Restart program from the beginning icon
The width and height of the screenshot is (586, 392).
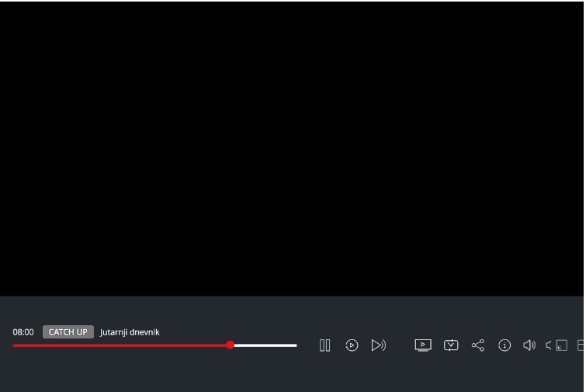(x=352, y=345)
